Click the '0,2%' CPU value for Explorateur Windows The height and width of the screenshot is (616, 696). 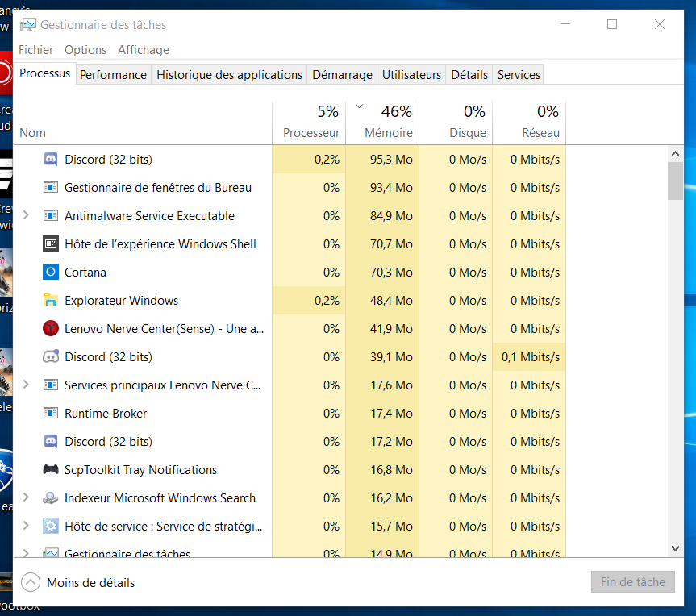[327, 301]
